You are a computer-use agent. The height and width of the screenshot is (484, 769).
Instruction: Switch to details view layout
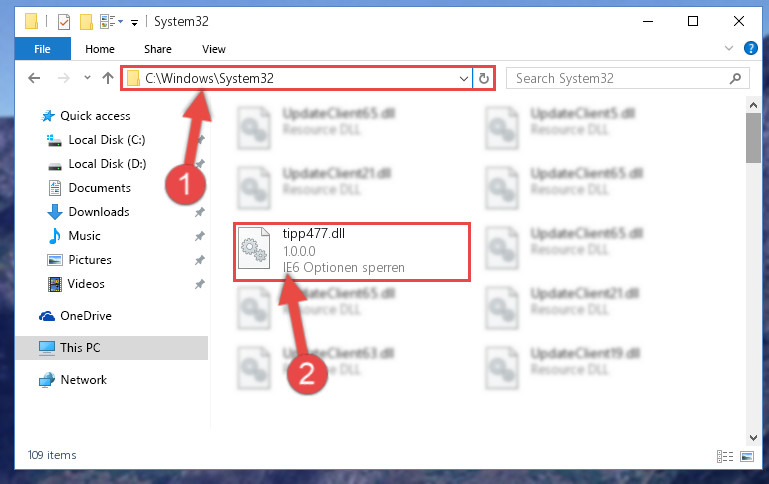(x=725, y=457)
